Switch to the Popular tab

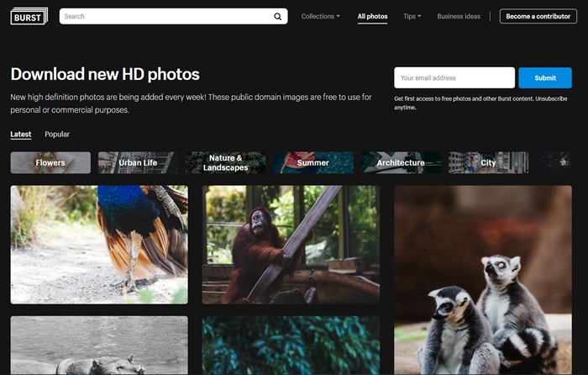coord(57,135)
